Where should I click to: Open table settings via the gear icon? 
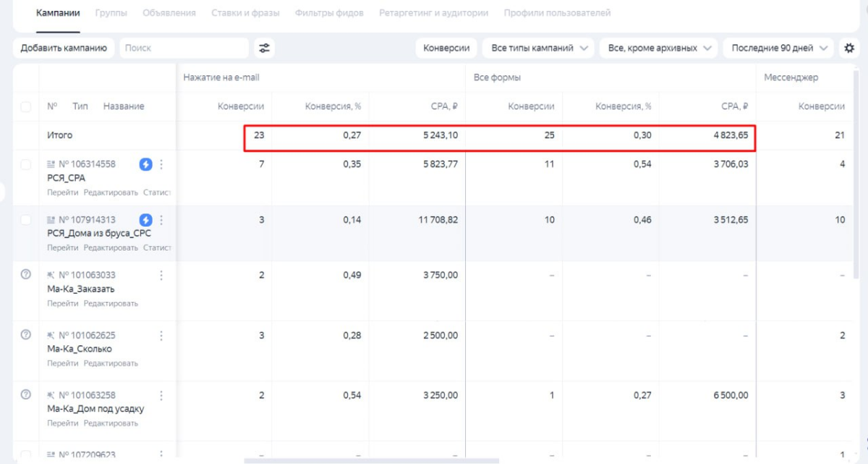pos(848,48)
